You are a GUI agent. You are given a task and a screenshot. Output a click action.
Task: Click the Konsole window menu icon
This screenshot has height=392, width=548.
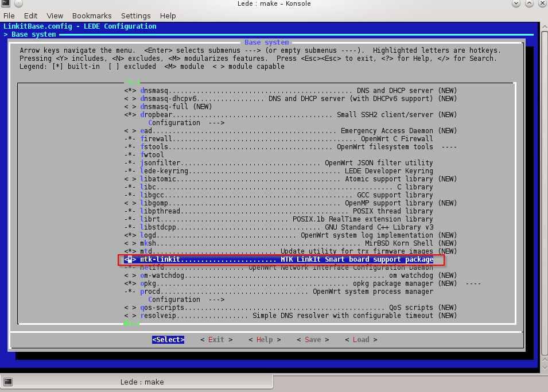coord(6,4)
